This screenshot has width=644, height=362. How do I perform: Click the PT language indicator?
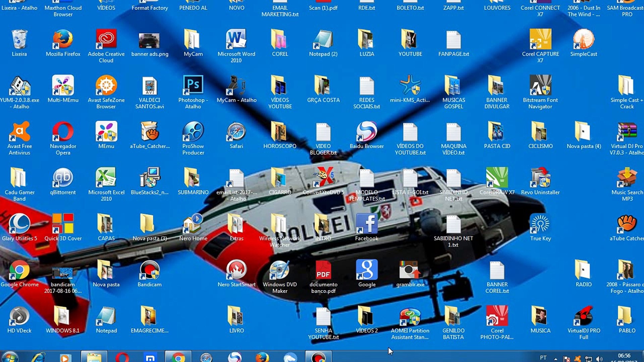543,358
